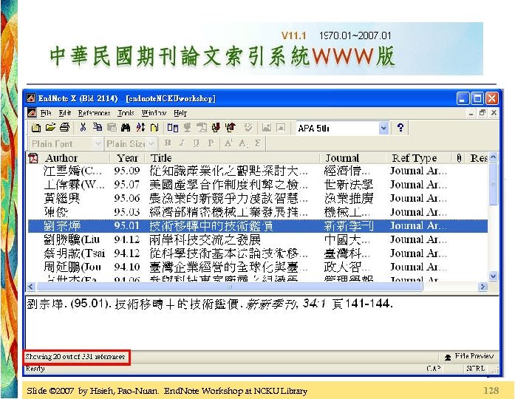Viewport: 532px width, 399px height.
Task: Restore the inner document window
Action: [x=482, y=113]
